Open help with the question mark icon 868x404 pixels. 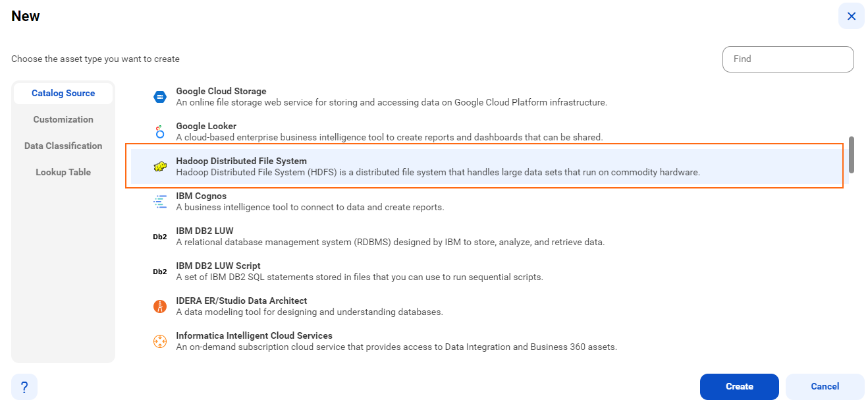tap(24, 387)
